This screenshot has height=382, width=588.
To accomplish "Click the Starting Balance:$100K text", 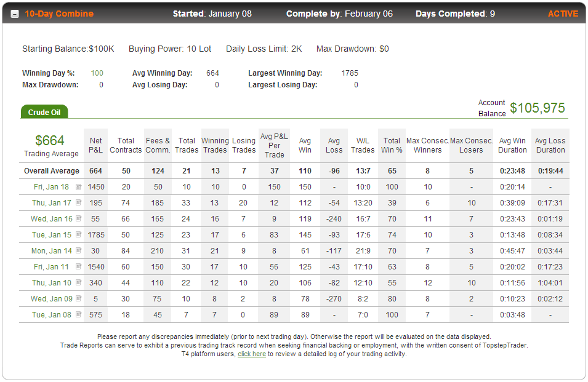I will pos(68,49).
